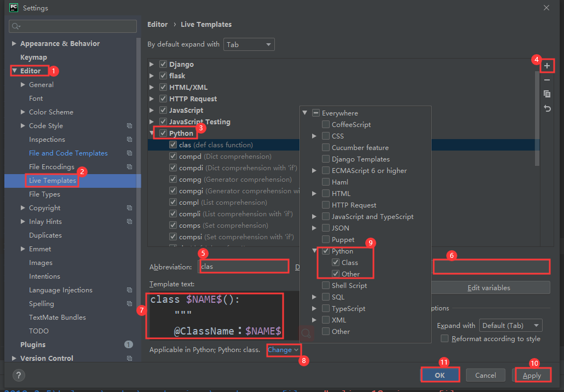Uncheck the Python template group checkbox
Viewport: 564px width, 392px height.
[x=163, y=133]
